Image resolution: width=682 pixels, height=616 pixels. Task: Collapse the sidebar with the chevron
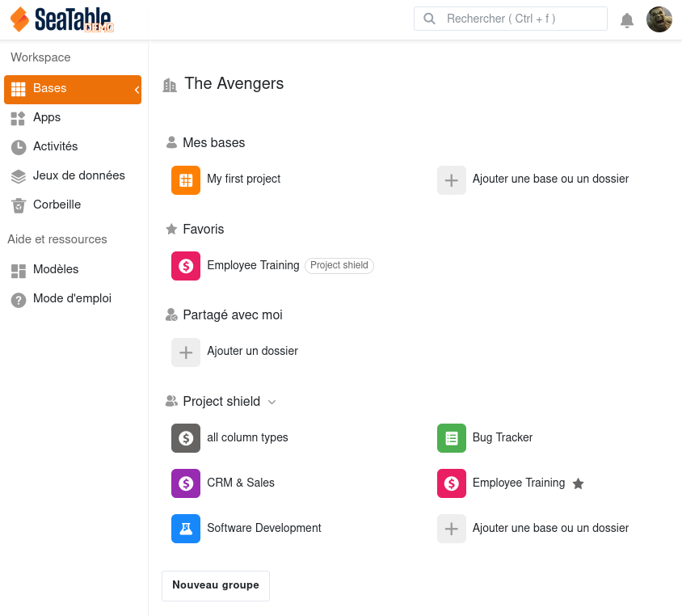click(x=137, y=90)
